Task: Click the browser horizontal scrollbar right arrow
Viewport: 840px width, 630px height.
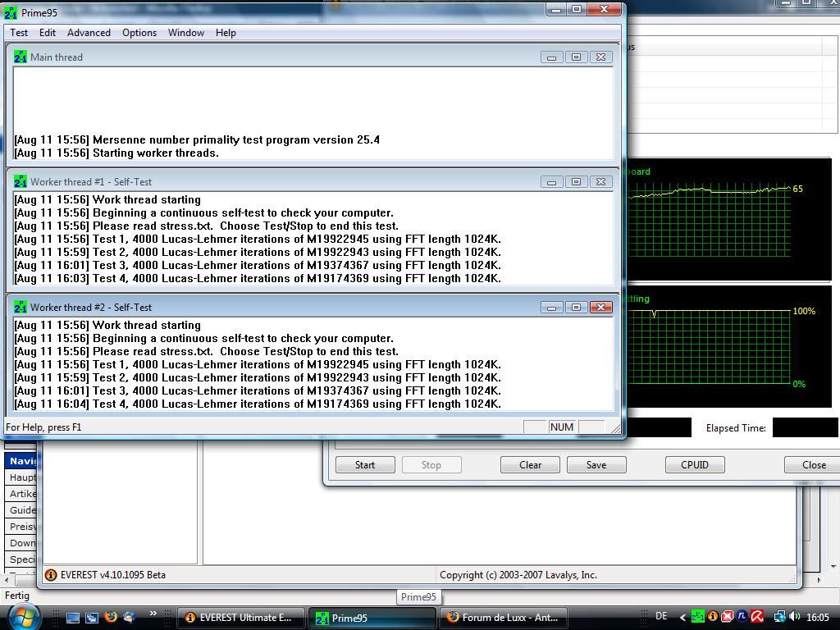Action: pyautogui.click(x=819, y=580)
